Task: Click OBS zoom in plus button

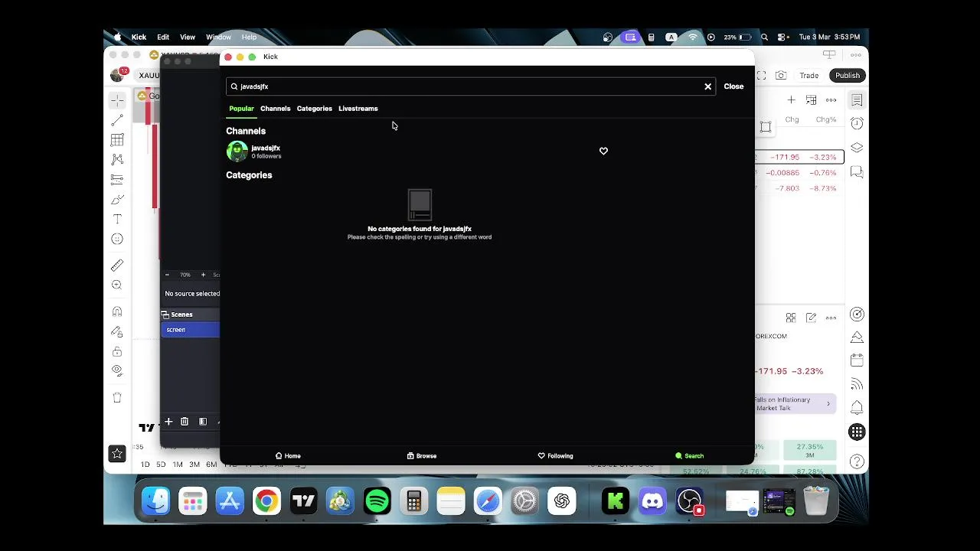Action: click(x=203, y=275)
